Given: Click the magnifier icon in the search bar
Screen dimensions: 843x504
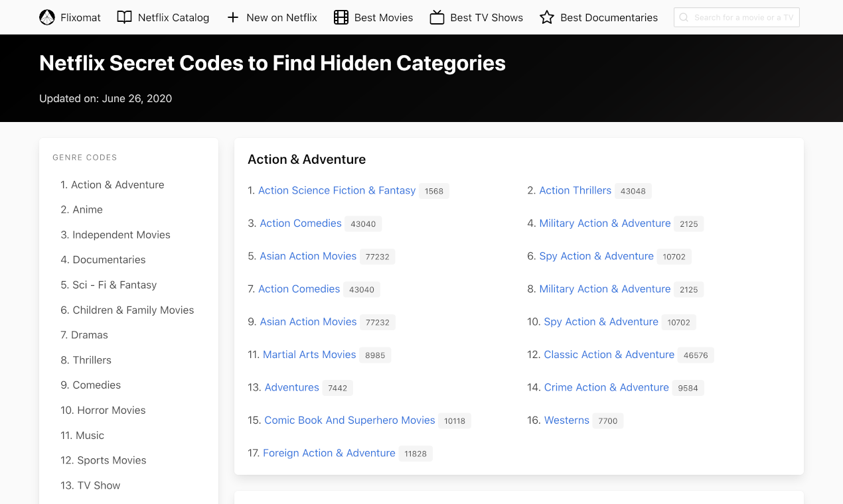Looking at the screenshot, I should click(684, 17).
